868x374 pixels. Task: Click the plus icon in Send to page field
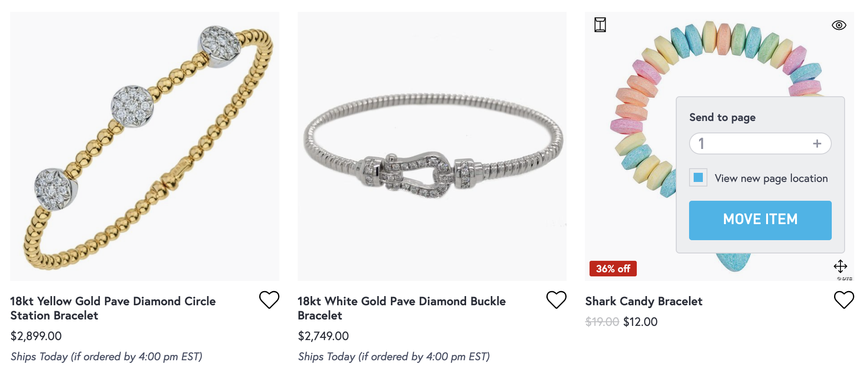[x=817, y=143]
